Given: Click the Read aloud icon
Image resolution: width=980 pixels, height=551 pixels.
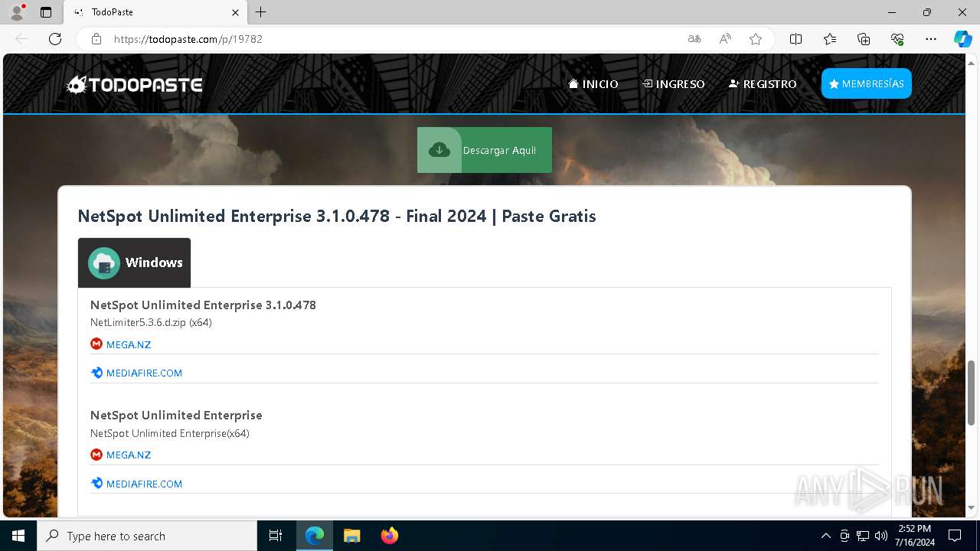Looking at the screenshot, I should click(x=725, y=39).
